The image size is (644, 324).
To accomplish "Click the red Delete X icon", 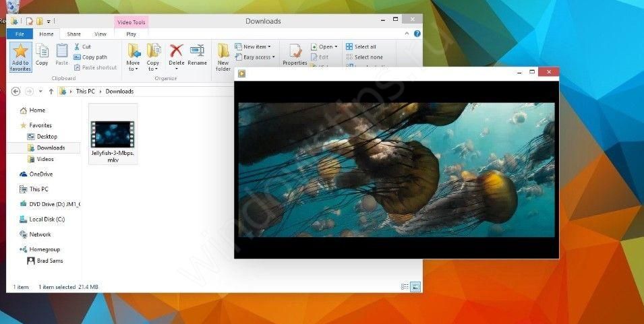I will tap(176, 51).
